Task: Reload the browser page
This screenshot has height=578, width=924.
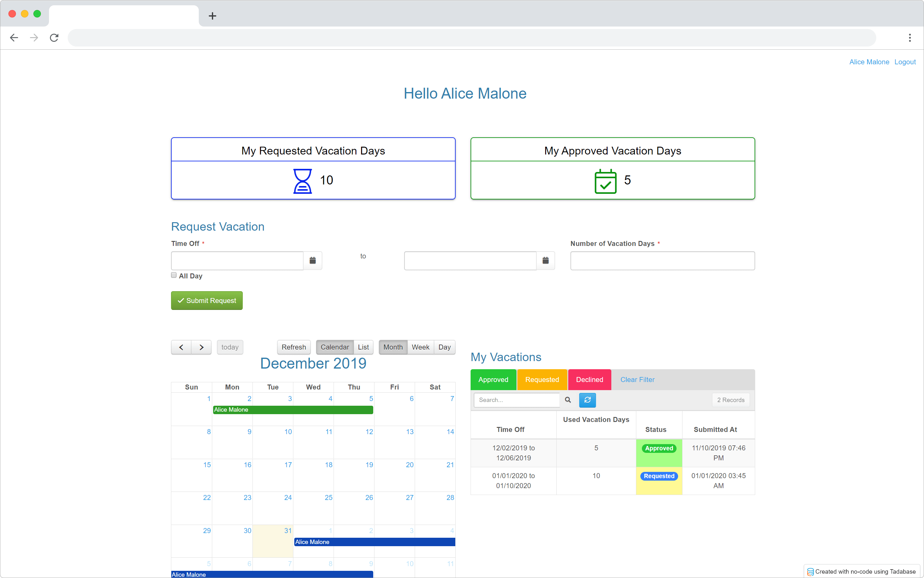Action: [54, 37]
